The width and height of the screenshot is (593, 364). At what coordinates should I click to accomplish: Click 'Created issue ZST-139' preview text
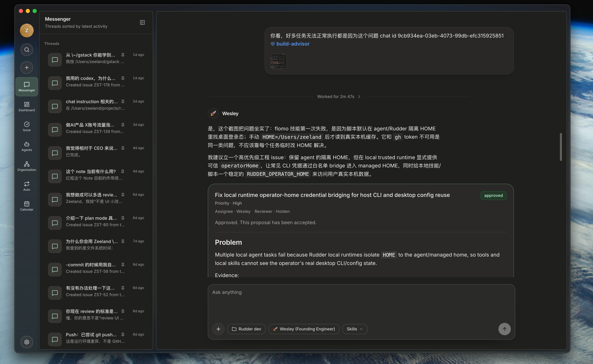coord(95,131)
